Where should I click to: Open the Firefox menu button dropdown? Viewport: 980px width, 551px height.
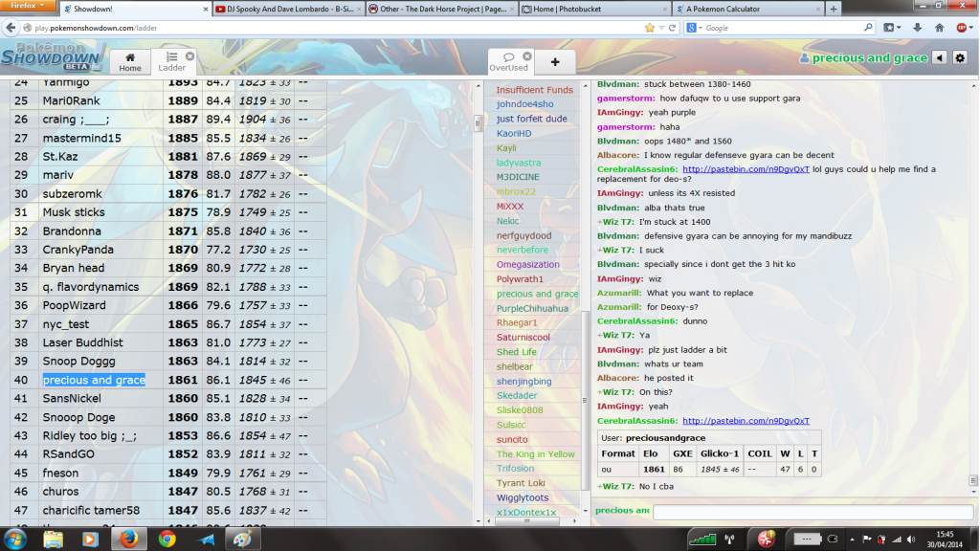pos(29,6)
